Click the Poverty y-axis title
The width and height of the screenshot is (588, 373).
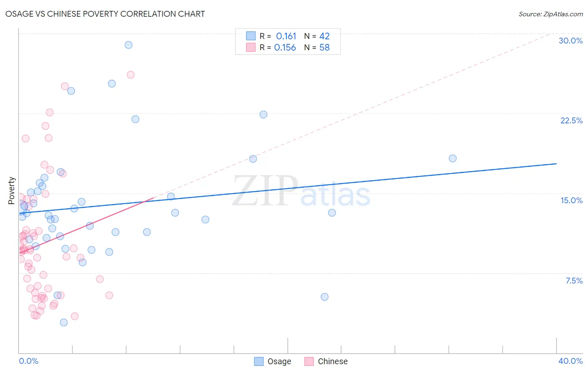tap(11, 191)
